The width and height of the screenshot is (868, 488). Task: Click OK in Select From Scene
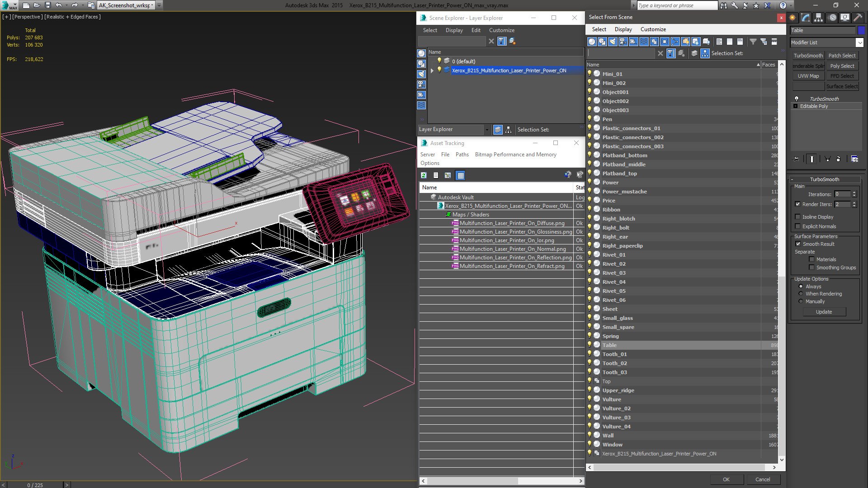pyautogui.click(x=726, y=479)
